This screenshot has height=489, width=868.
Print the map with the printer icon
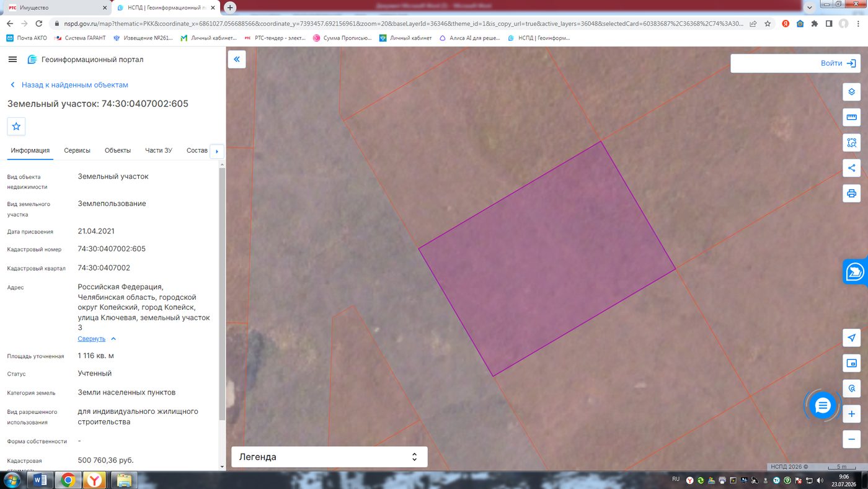[x=851, y=193]
